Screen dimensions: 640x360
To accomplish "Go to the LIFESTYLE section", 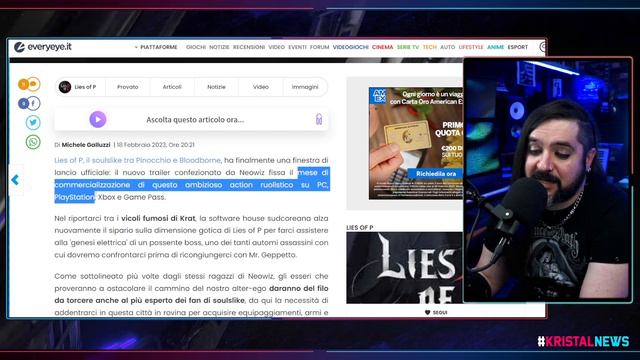I will [471, 47].
